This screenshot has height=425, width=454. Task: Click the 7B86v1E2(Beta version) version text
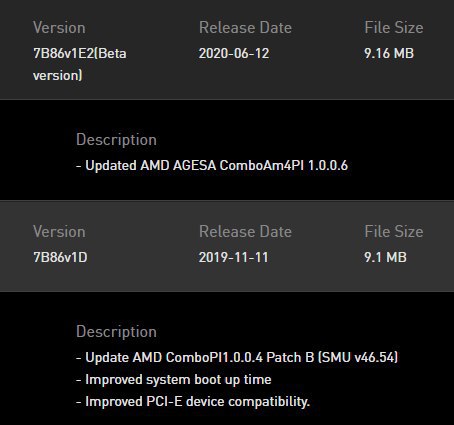coord(80,64)
